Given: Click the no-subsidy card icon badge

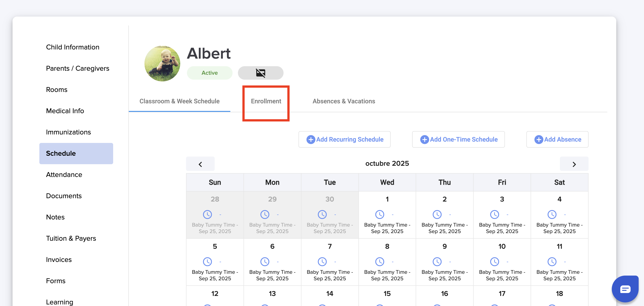Looking at the screenshot, I should [260, 73].
